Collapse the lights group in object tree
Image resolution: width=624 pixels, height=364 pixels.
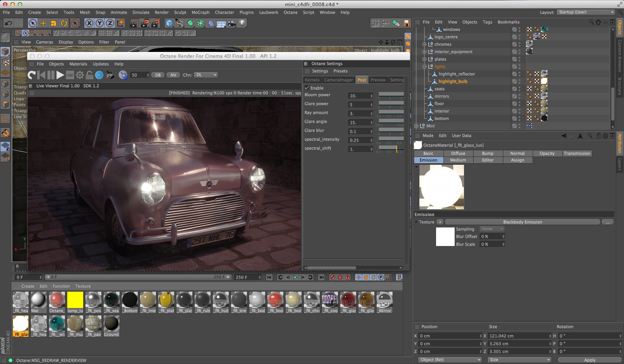[425, 67]
